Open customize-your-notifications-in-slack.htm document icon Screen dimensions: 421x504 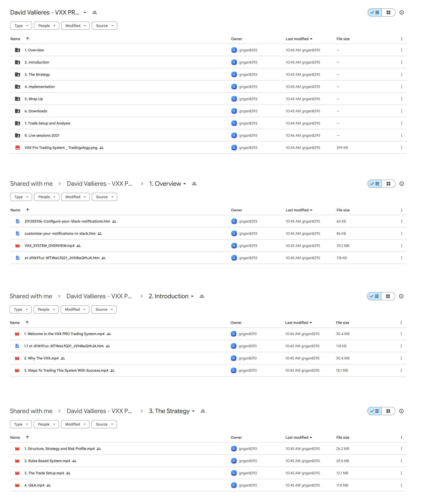[x=18, y=233]
